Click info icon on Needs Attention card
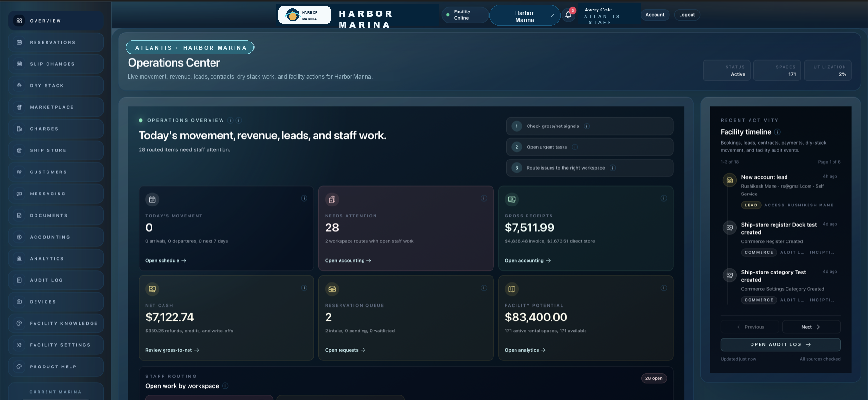Screen dimensions: 868x400 484,198
